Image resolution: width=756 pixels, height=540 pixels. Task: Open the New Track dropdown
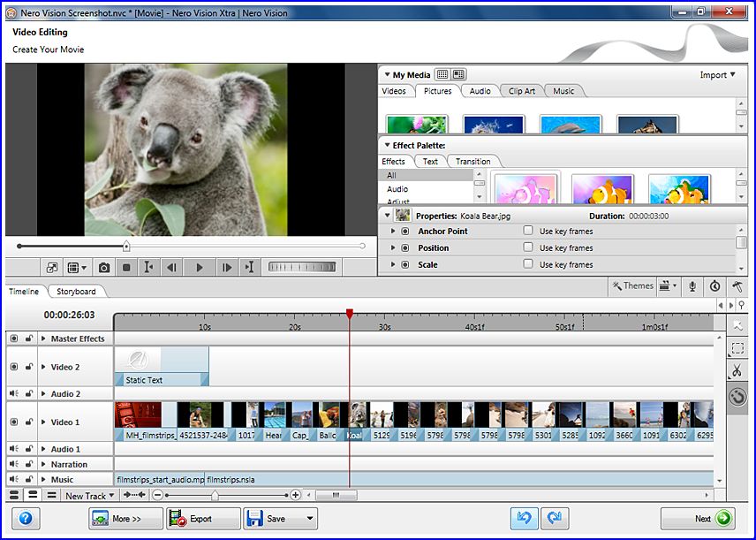coord(91,496)
